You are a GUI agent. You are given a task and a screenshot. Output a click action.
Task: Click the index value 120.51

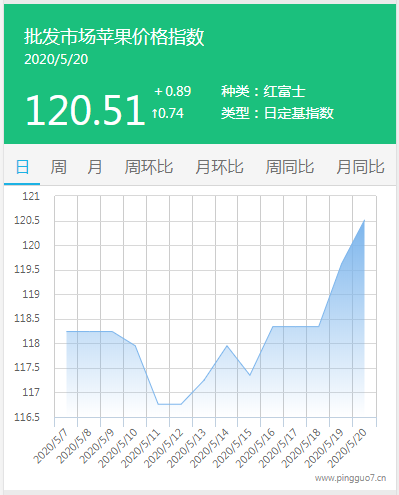[x=85, y=110]
